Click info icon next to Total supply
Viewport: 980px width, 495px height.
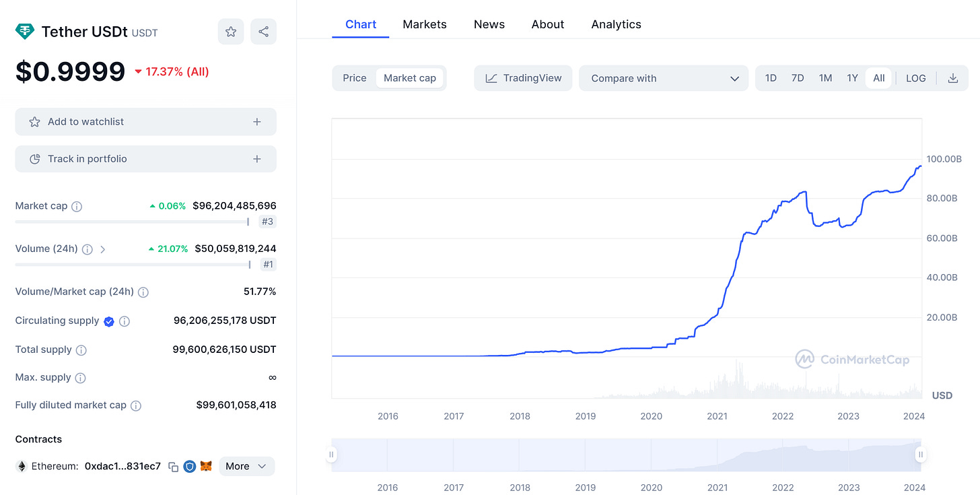point(81,350)
